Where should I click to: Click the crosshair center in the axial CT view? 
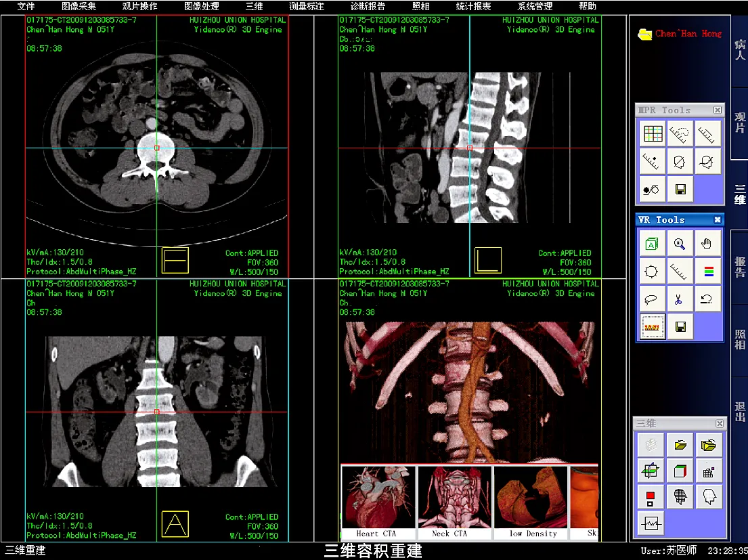(157, 148)
